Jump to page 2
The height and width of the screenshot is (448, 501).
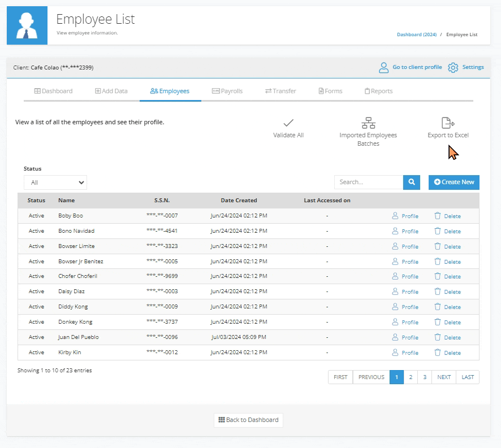(411, 377)
